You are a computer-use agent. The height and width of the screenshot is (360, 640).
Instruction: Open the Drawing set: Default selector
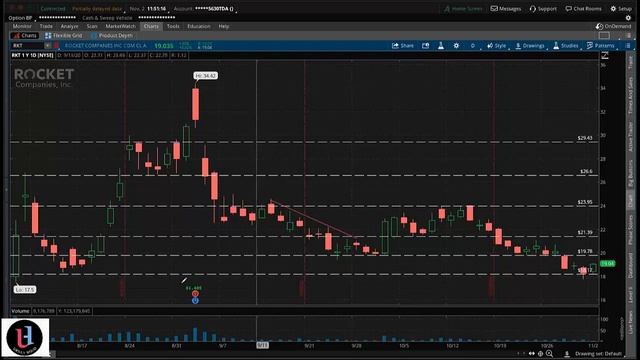coord(598,354)
